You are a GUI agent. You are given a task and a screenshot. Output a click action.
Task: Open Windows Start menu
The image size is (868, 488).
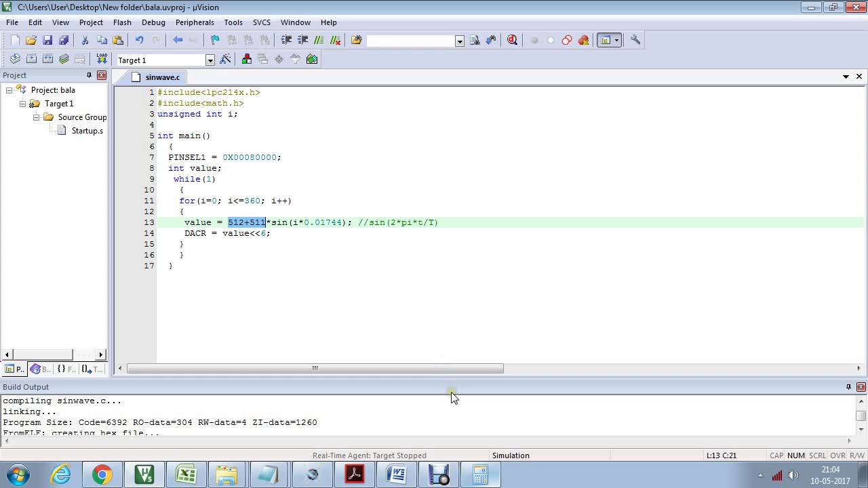[x=18, y=474]
